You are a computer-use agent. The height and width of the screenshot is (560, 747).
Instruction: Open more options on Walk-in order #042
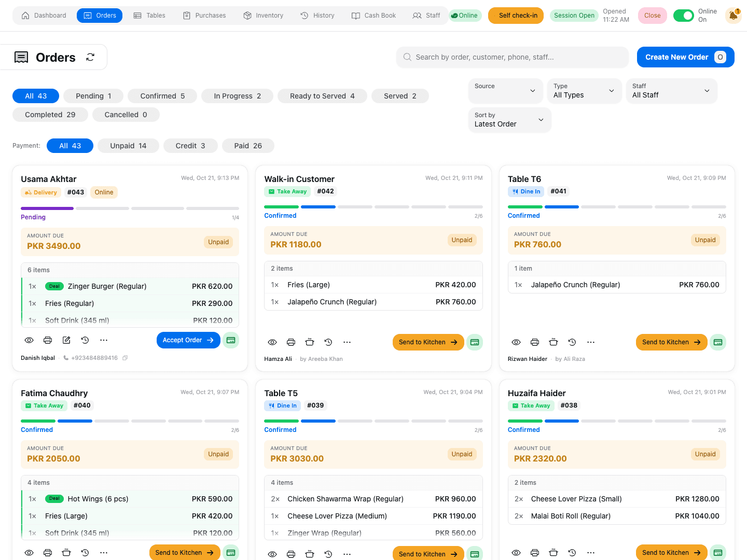click(x=347, y=342)
